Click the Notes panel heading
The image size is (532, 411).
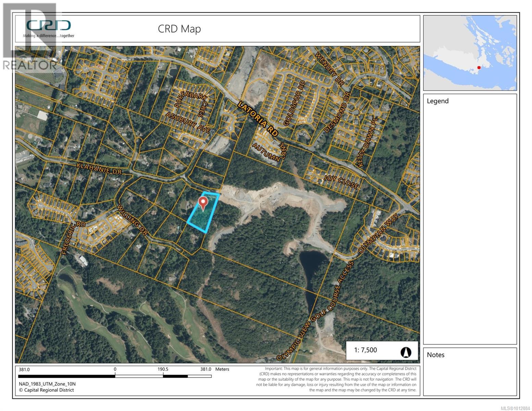(x=435, y=355)
